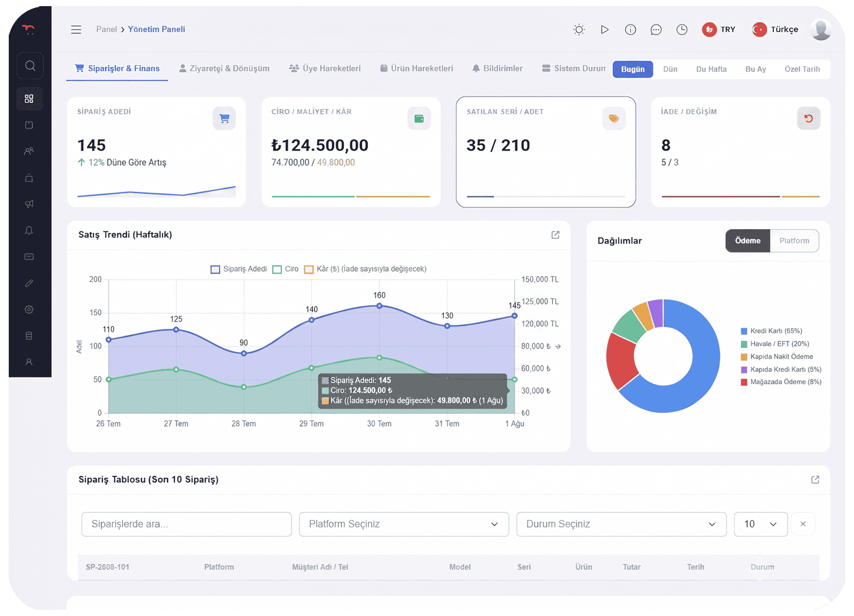Open the Platform Seçiniz dropdown
Screen dimensions: 854x616
404,524
